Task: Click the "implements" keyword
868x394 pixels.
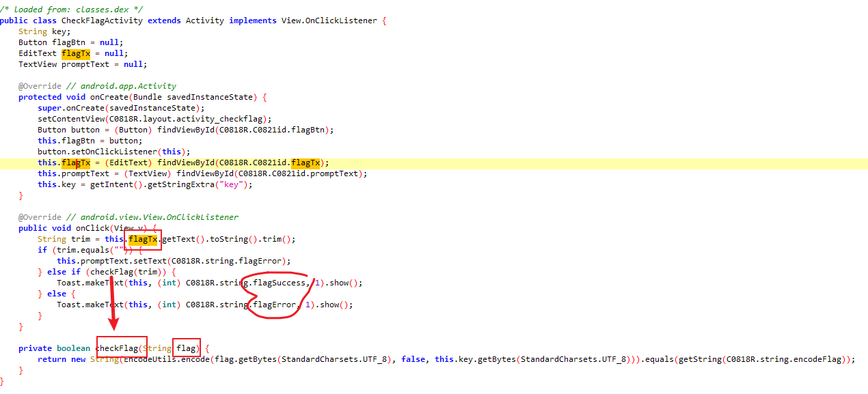Action: click(253, 20)
